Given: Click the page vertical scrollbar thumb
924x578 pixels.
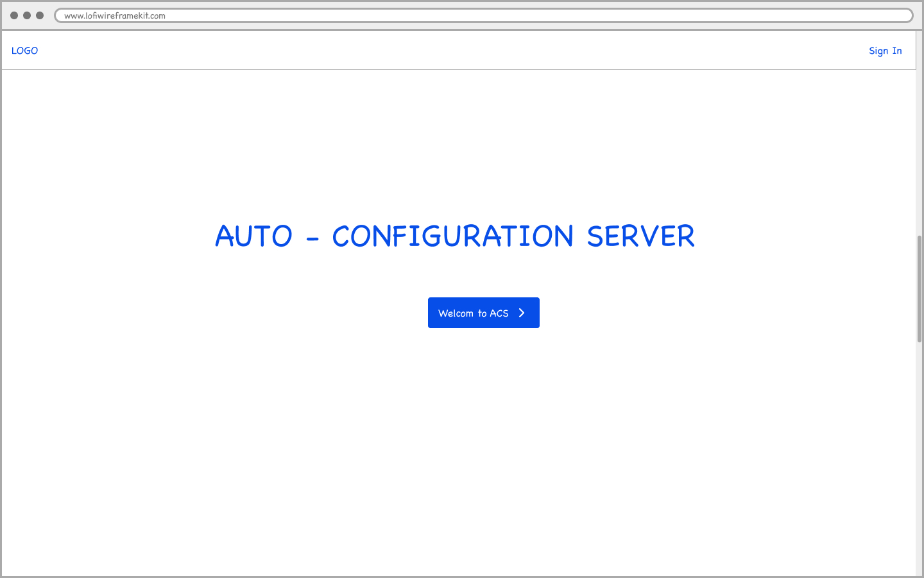Looking at the screenshot, I should (920, 289).
